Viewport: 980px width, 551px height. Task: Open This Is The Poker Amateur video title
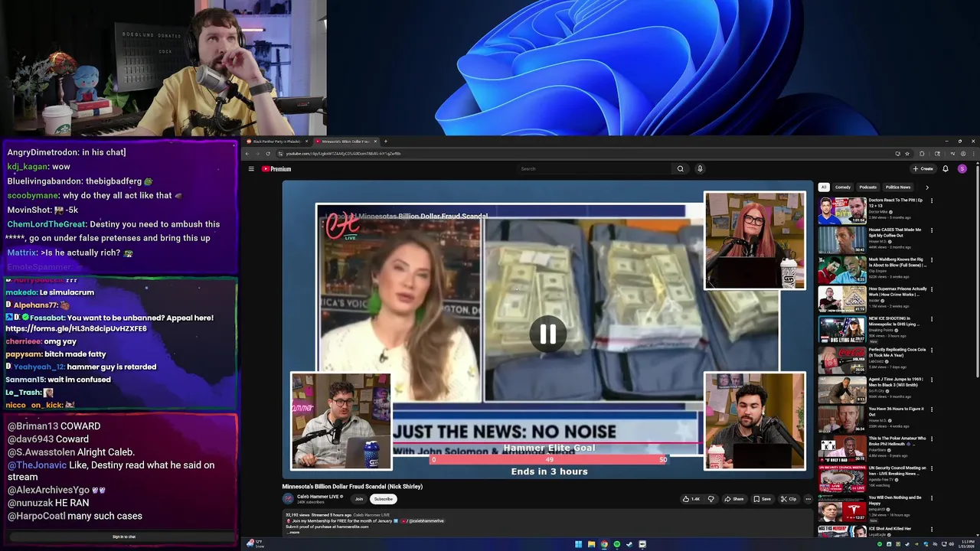897,442
